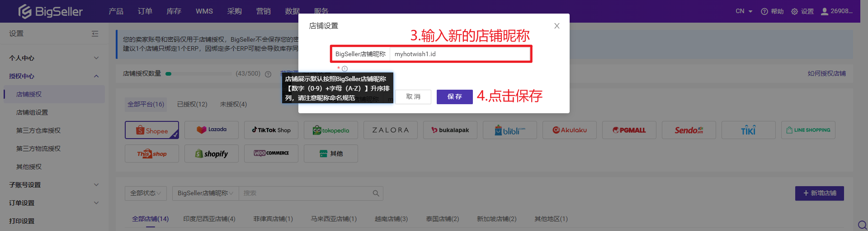This screenshot has width=868, height=231.
Task: Select the Tokopedia platform card
Action: [331, 130]
